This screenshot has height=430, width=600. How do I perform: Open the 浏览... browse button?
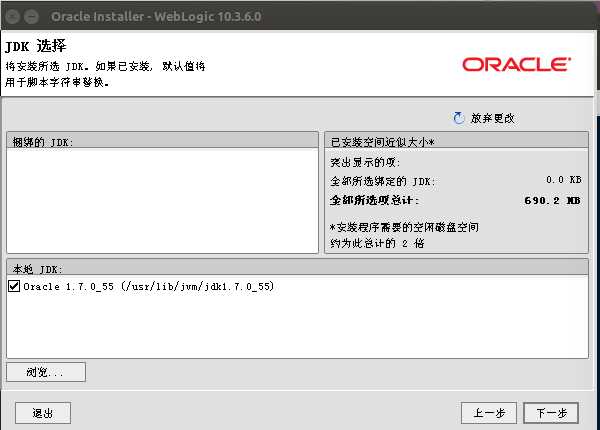point(46,372)
